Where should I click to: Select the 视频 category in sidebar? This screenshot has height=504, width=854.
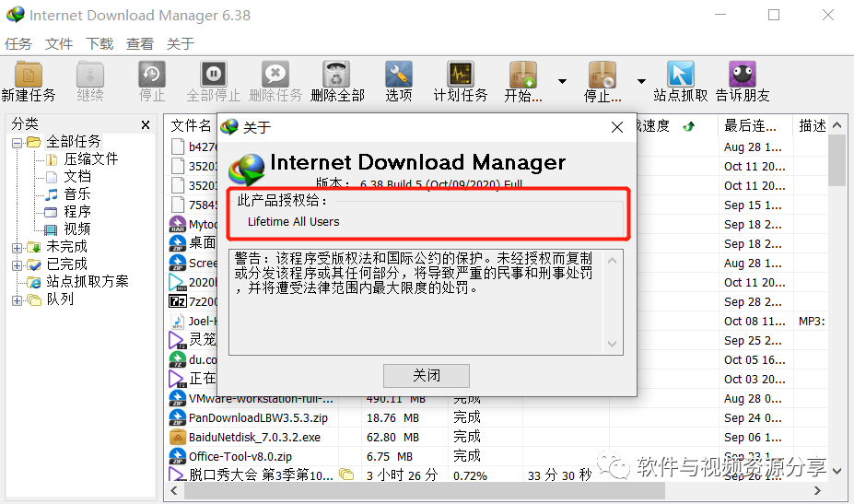pyautogui.click(x=77, y=229)
